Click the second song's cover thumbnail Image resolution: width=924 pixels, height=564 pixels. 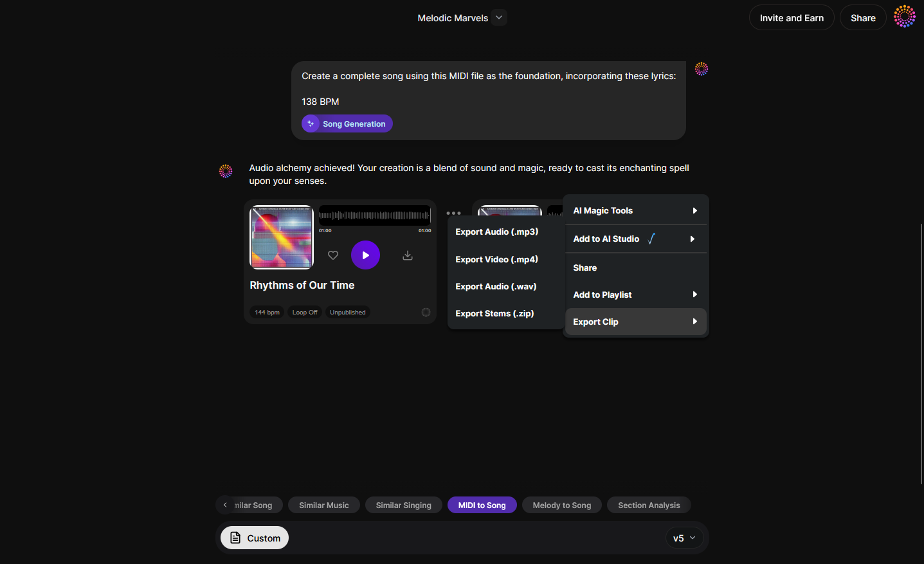click(510, 210)
